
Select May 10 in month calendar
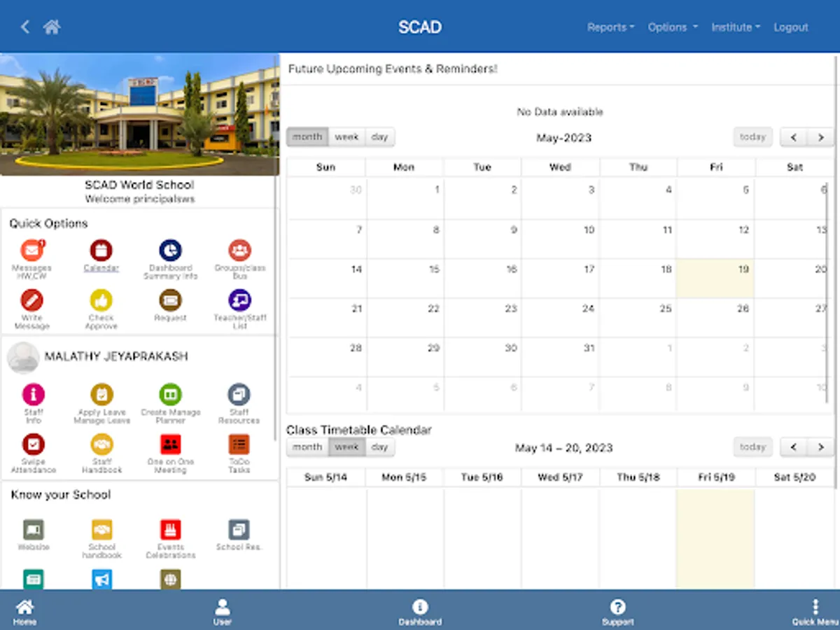click(560, 239)
